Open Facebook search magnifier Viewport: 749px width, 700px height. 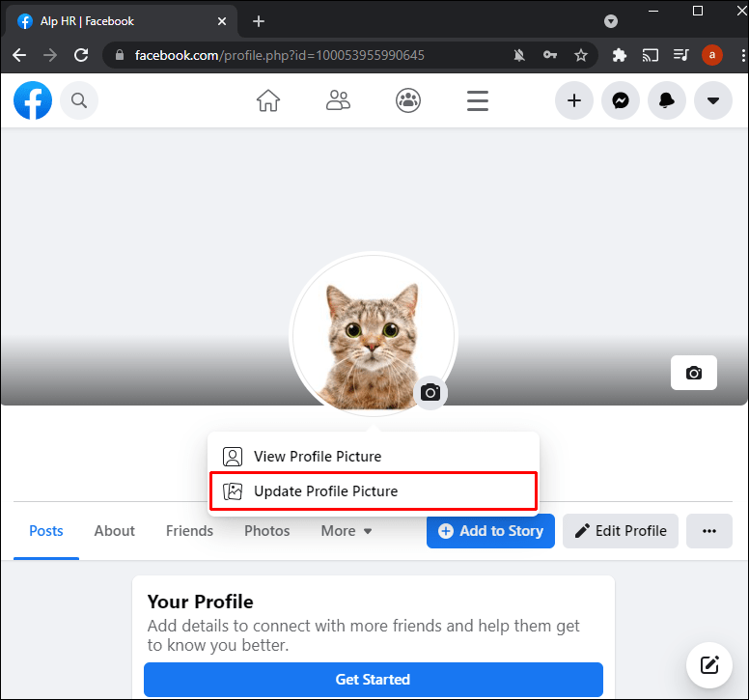[79, 100]
